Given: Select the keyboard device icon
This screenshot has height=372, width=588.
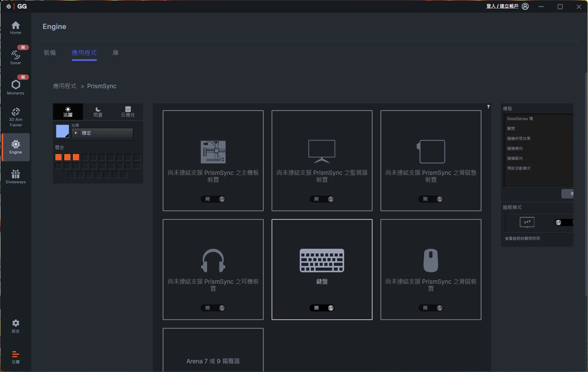Looking at the screenshot, I should (x=322, y=260).
